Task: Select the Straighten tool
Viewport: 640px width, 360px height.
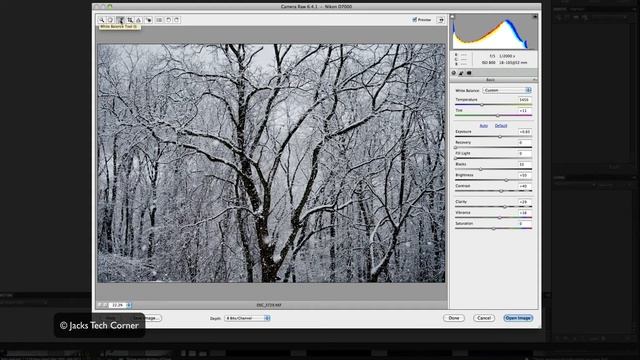Action: pyautogui.click(x=139, y=20)
